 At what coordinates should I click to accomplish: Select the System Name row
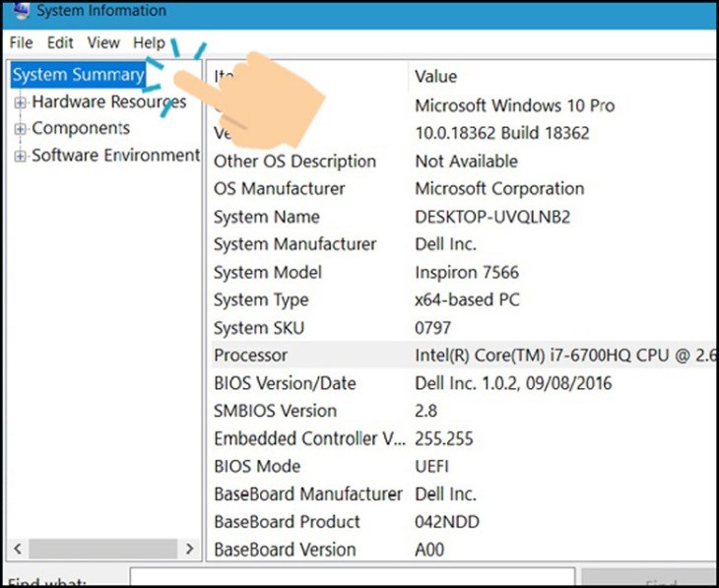463,217
